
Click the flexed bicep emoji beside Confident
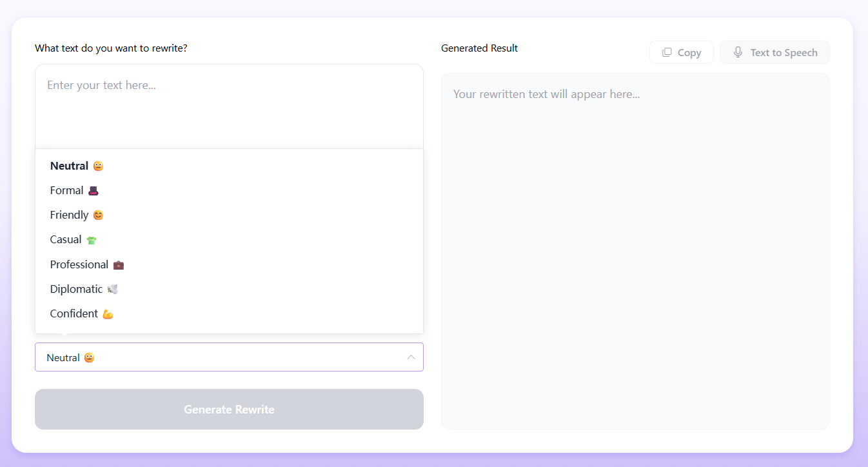(x=108, y=314)
